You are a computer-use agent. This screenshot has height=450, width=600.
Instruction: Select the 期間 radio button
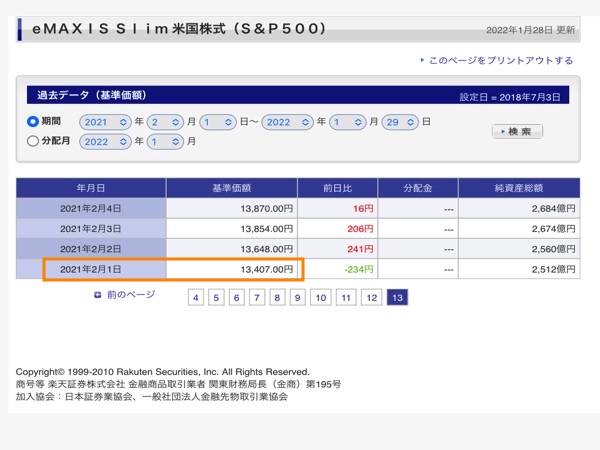[x=33, y=122]
